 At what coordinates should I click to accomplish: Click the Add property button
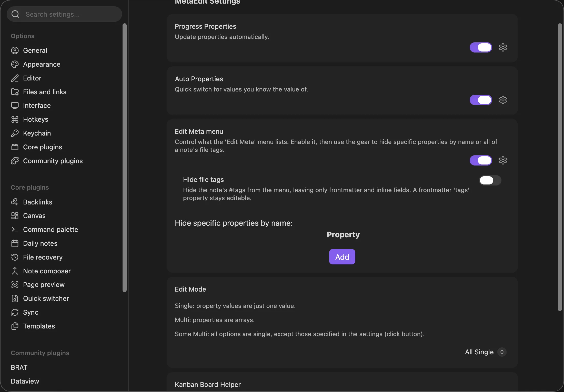342,257
